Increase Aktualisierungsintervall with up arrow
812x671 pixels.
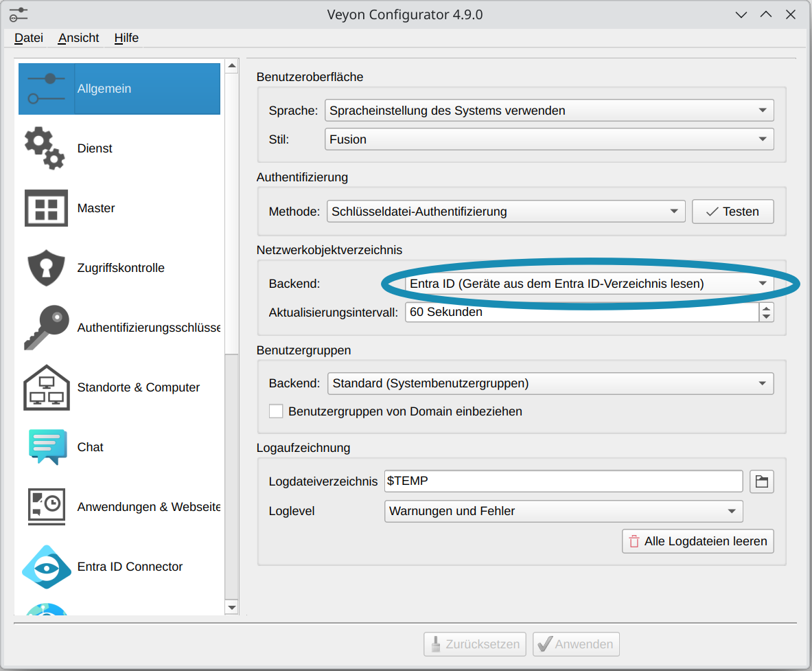(766, 308)
